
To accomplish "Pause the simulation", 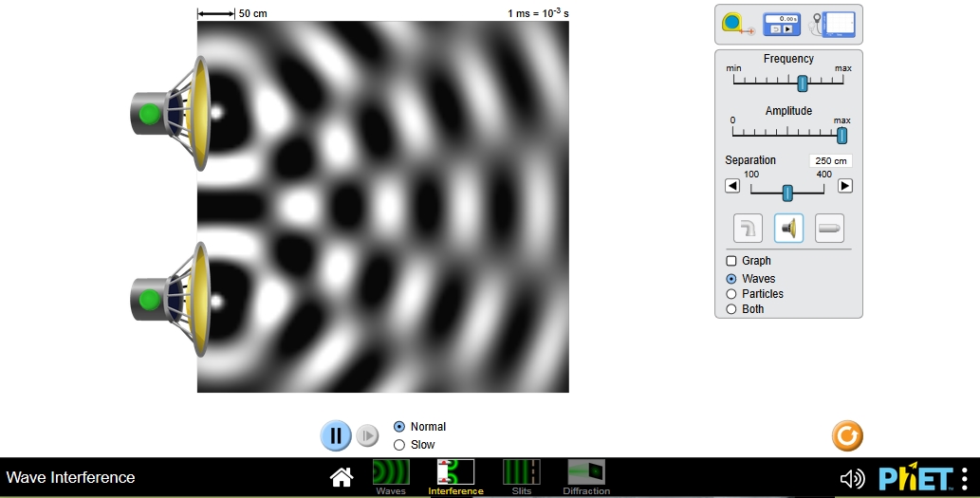I will click(336, 435).
